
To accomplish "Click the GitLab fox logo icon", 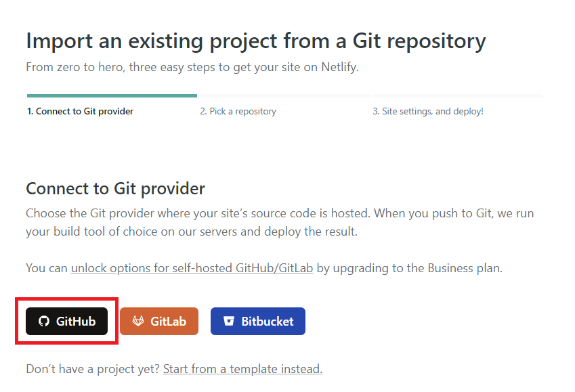I will 138,321.
